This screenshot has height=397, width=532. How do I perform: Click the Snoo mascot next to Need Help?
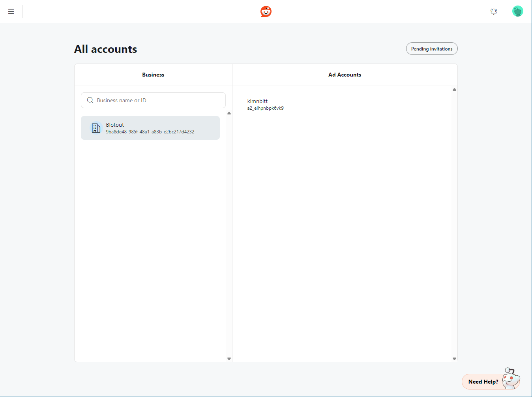coord(511,378)
